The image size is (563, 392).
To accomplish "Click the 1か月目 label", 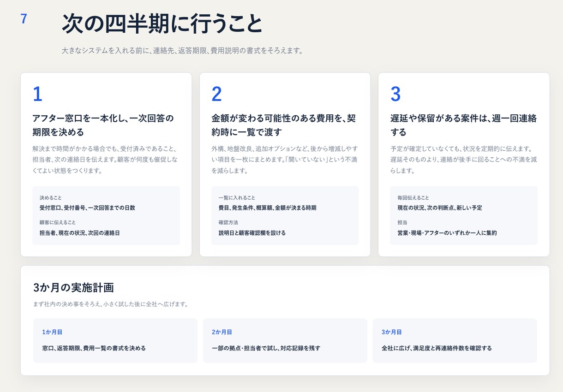I will tap(52, 332).
